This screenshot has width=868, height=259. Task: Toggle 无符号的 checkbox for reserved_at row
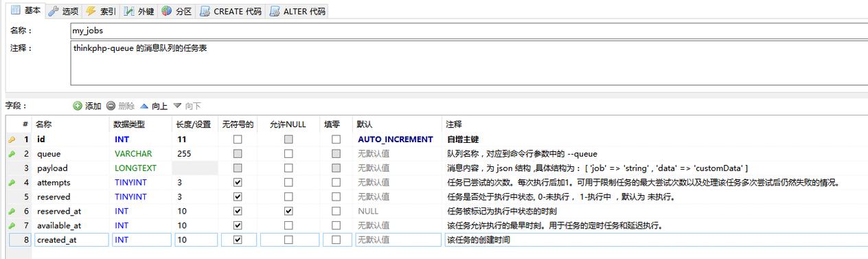[x=238, y=212]
